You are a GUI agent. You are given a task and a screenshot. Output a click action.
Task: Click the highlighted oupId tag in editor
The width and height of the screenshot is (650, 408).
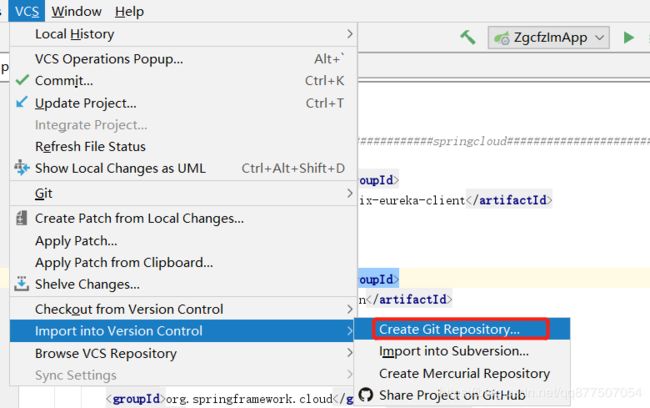(378, 279)
